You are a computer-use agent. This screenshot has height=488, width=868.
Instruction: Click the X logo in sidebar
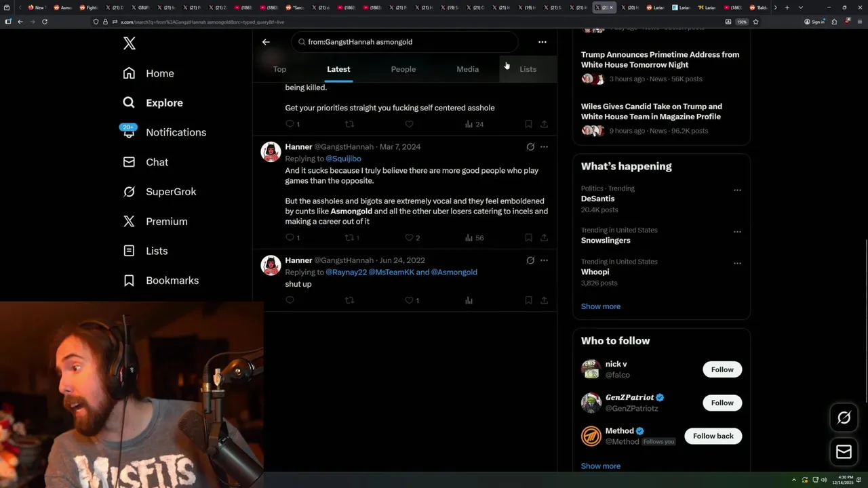click(130, 44)
